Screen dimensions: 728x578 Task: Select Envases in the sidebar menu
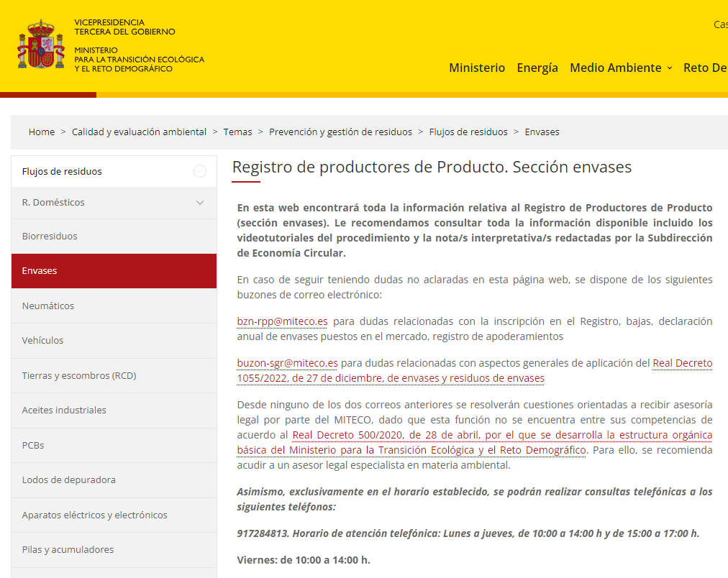tap(114, 271)
